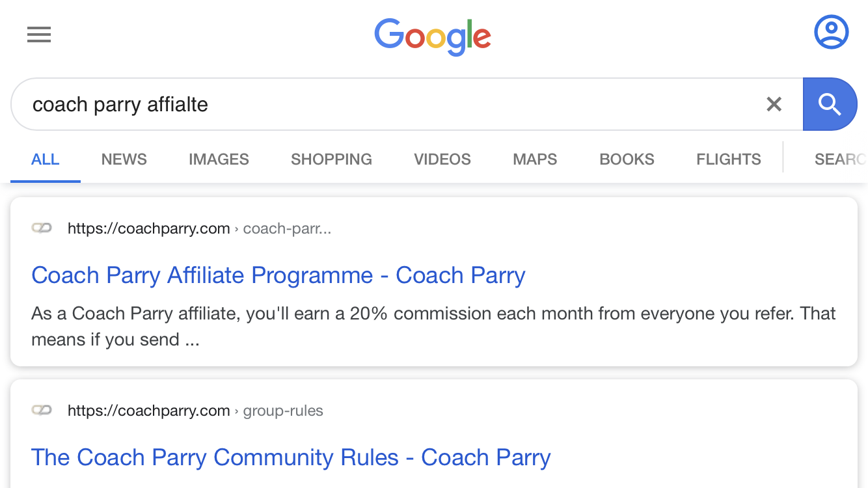
Task: Open The Coach Parry Community Rules link
Action: click(x=291, y=457)
